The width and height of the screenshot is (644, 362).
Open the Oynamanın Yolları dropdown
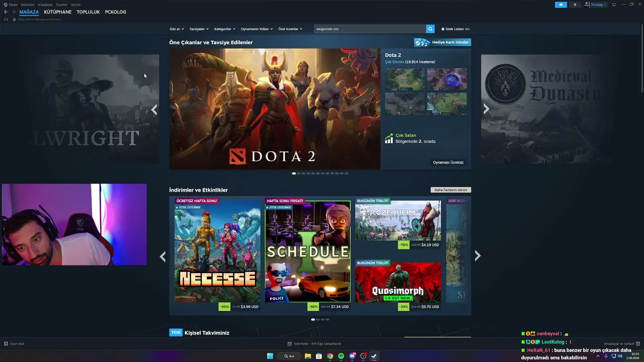(257, 29)
